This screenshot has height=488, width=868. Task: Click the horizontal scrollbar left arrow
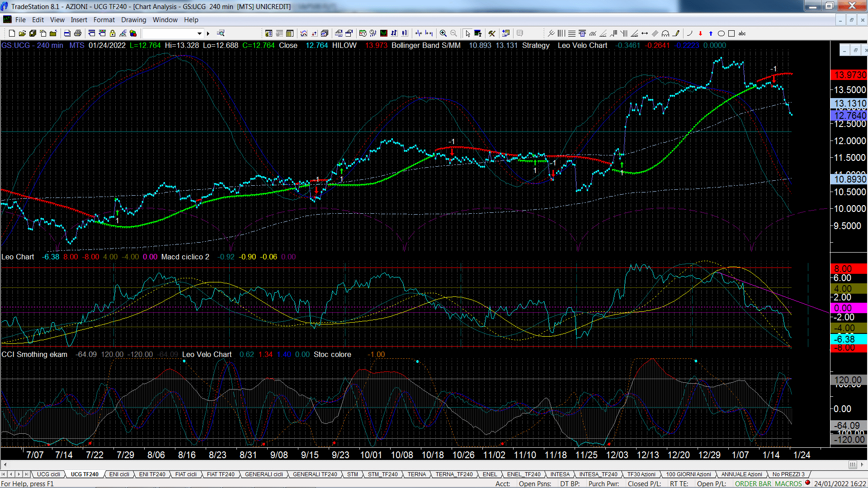[5, 465]
